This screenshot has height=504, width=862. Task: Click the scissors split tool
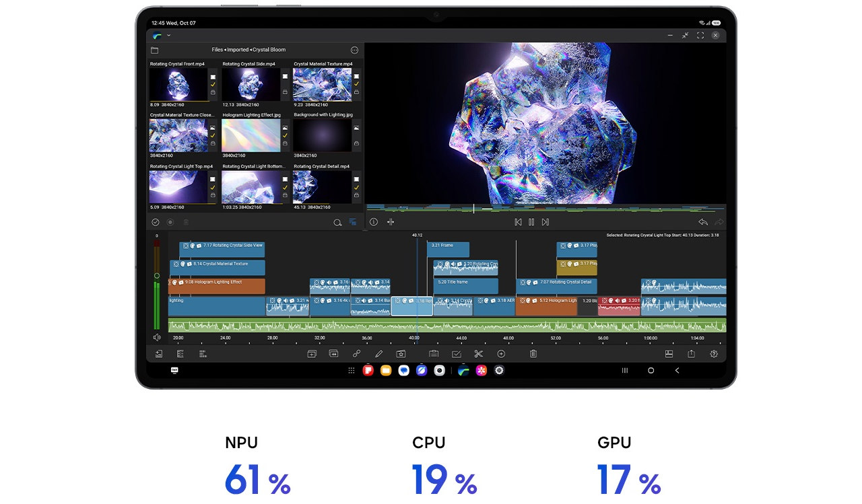(479, 353)
